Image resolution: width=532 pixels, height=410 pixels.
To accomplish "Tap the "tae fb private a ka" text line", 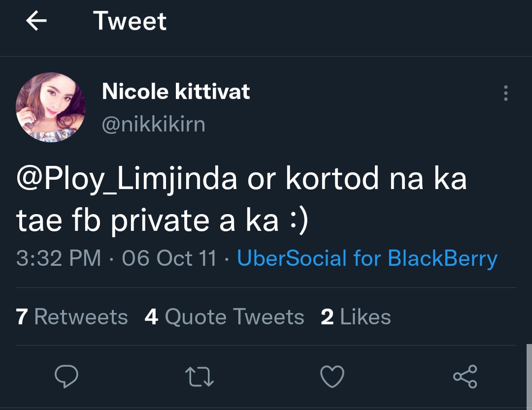I will (162, 221).
